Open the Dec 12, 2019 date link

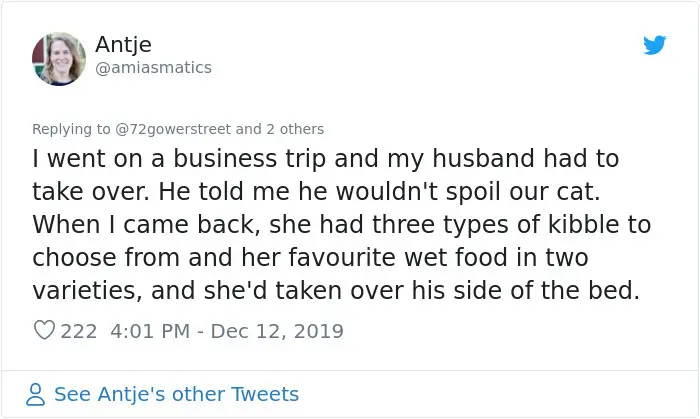[276, 331]
